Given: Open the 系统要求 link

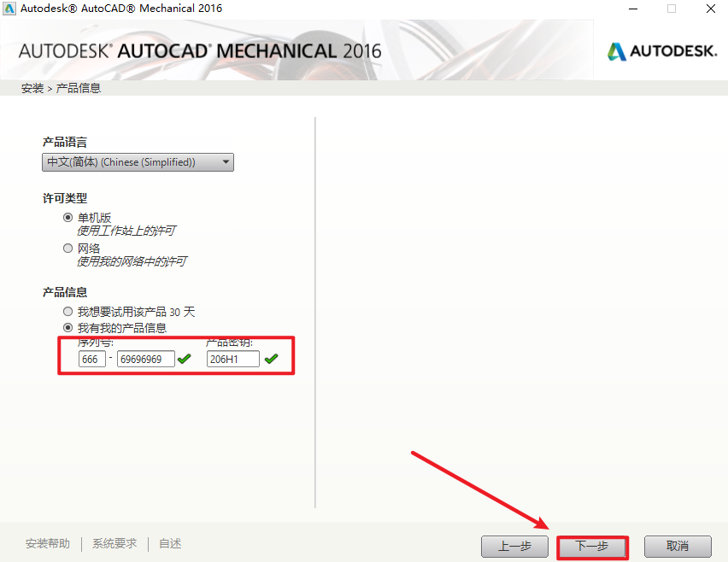Looking at the screenshot, I should (x=114, y=543).
